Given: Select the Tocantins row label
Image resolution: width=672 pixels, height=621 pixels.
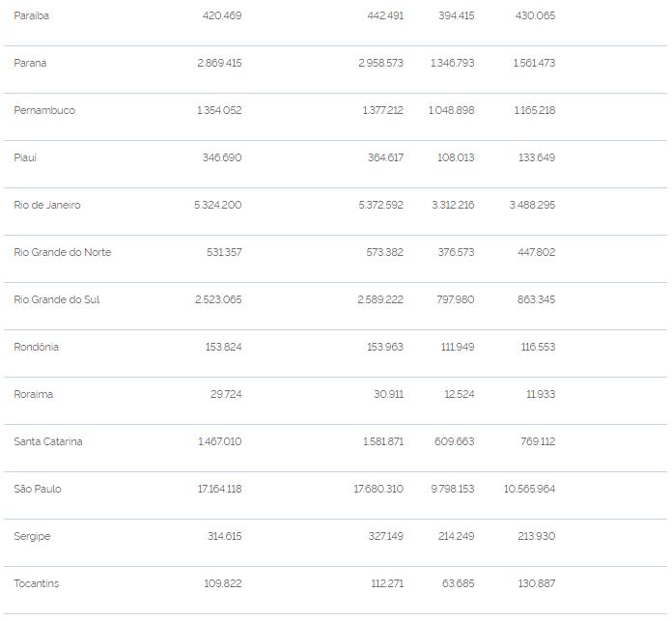Looking at the screenshot, I should 36,583.
